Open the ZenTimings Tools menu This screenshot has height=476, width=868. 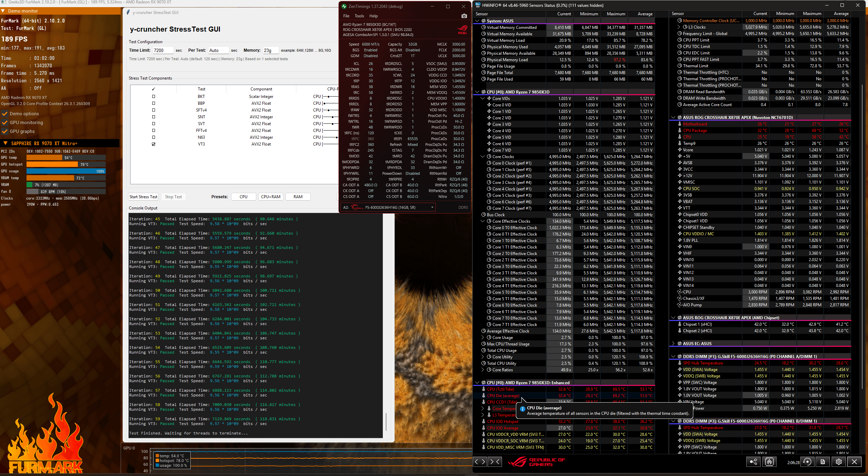pos(359,16)
